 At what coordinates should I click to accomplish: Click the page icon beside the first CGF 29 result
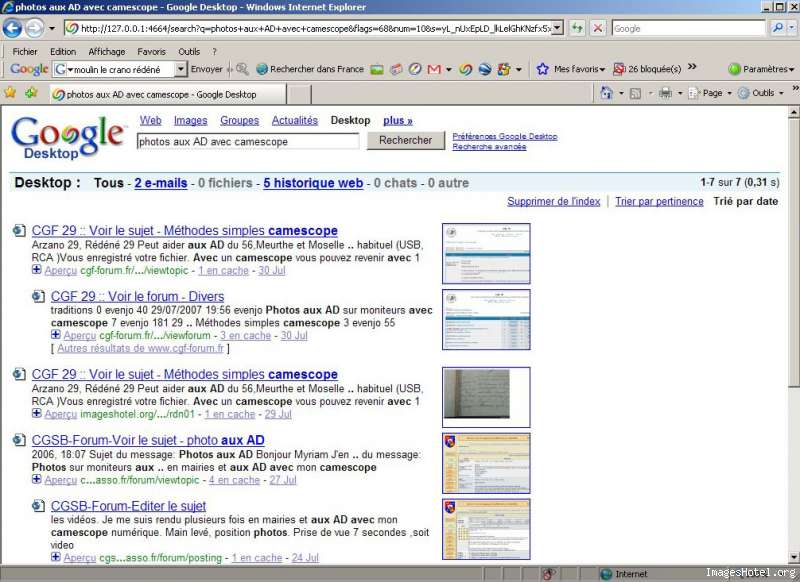[19, 231]
